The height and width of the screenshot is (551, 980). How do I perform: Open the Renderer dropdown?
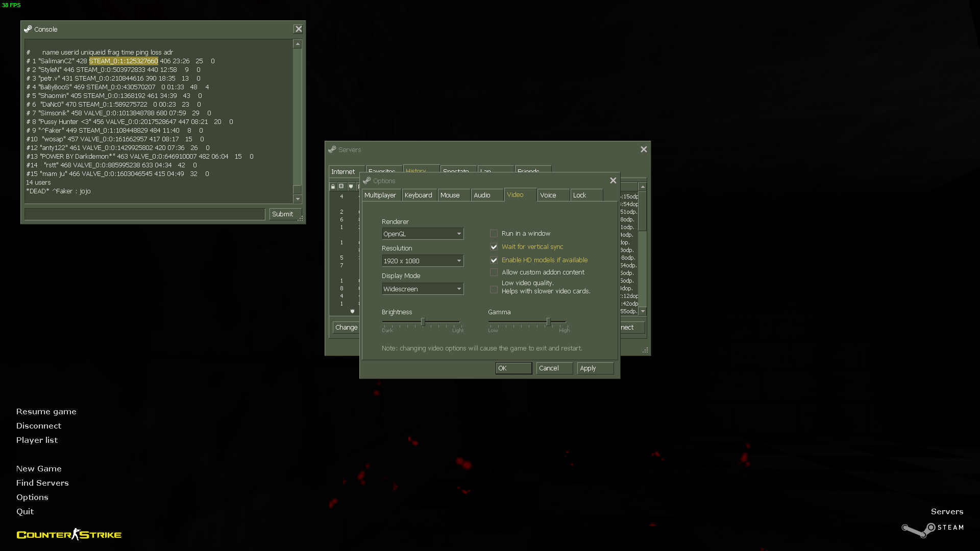(423, 234)
